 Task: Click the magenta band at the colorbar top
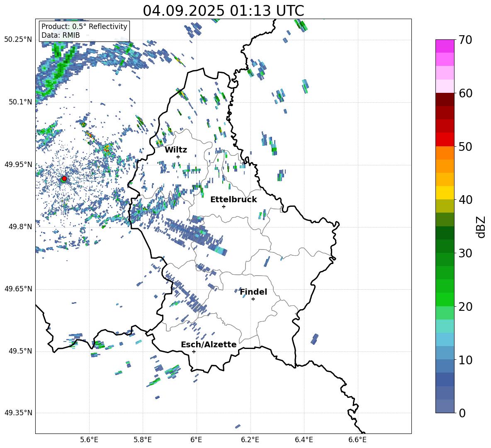click(445, 46)
